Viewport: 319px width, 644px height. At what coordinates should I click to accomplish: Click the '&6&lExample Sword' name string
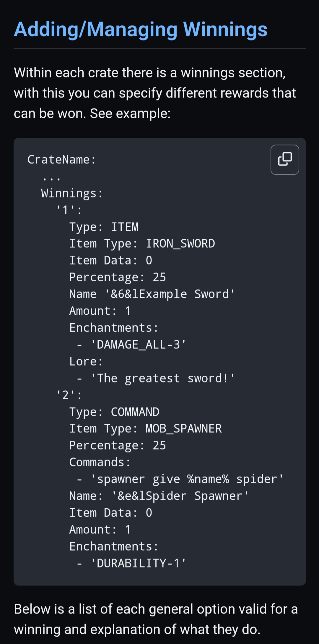pyautogui.click(x=170, y=294)
